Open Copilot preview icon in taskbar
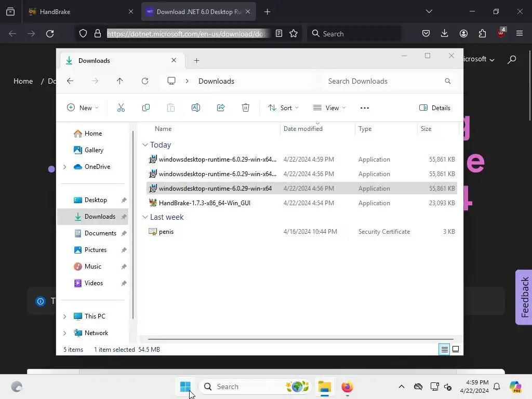This screenshot has height=399, width=532. [x=515, y=387]
